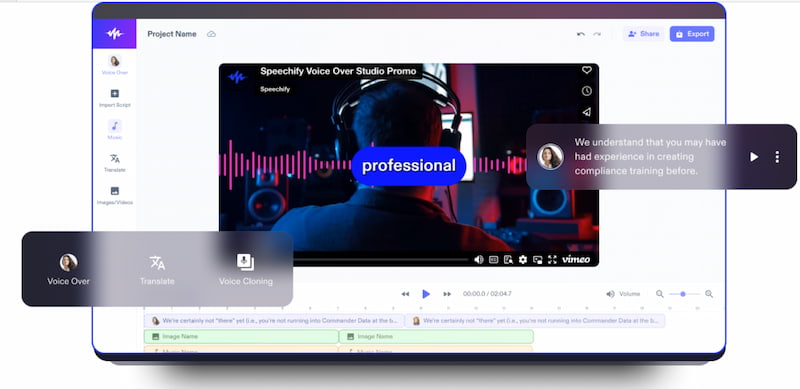Click the Speechify waveform logo in the sidebar
The width and height of the screenshot is (800, 389).
click(x=114, y=34)
